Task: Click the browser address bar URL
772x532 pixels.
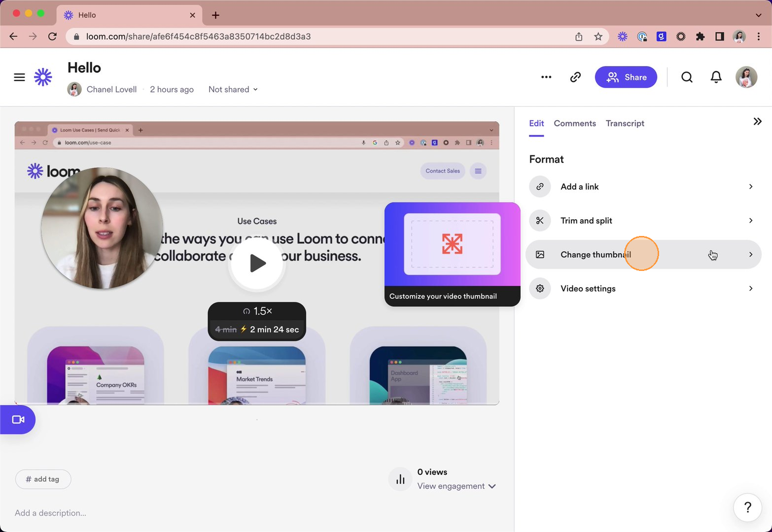Action: point(198,36)
